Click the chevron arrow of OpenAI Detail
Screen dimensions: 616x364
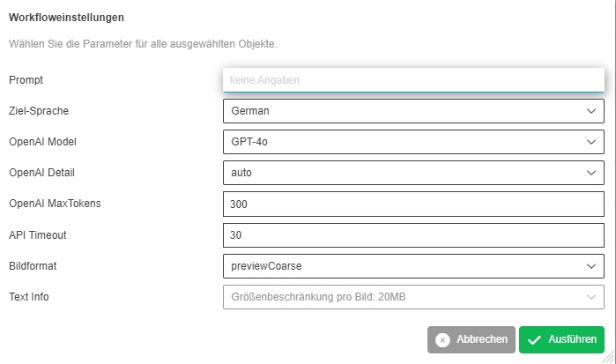(x=591, y=173)
